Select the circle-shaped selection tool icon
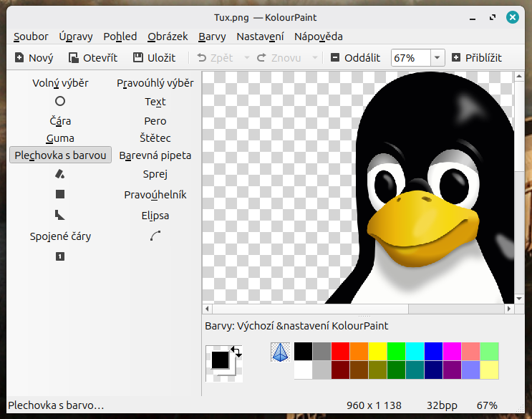This screenshot has width=532, height=419. tap(60, 101)
